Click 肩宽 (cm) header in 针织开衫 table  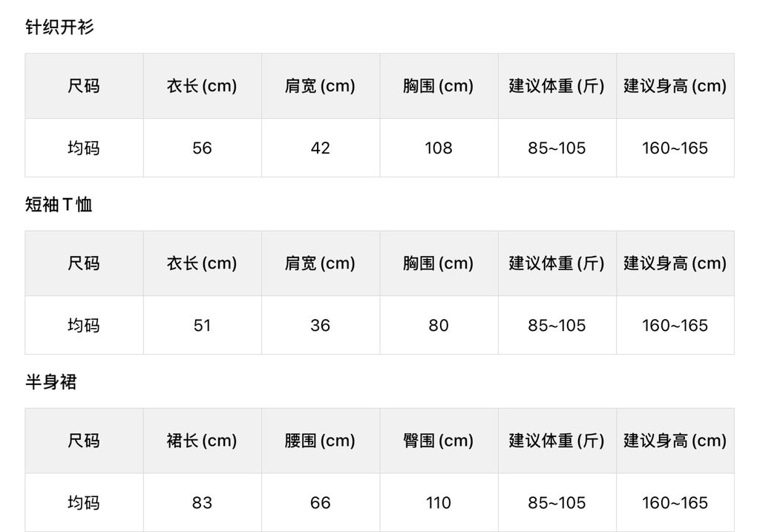[320, 86]
